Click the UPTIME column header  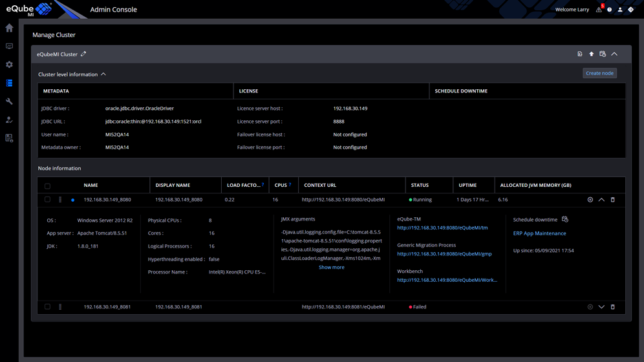[467, 185]
